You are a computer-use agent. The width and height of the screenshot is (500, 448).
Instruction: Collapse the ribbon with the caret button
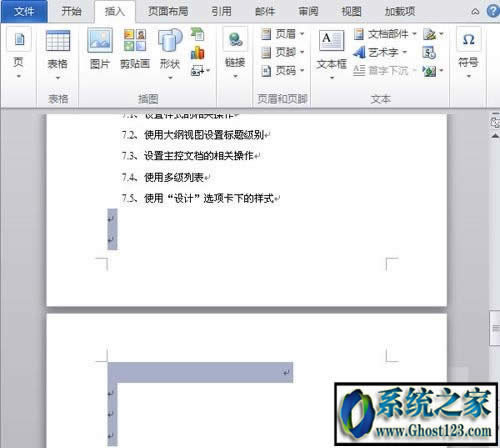[x=475, y=12]
